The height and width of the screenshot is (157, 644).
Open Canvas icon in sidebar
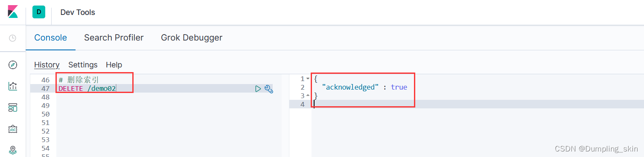click(13, 129)
